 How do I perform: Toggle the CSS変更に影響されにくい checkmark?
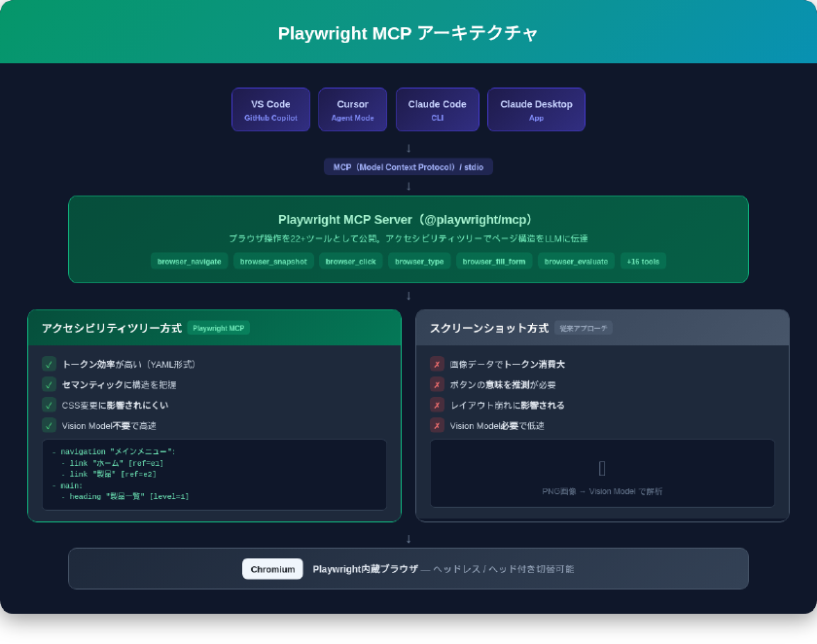pyautogui.click(x=48, y=405)
